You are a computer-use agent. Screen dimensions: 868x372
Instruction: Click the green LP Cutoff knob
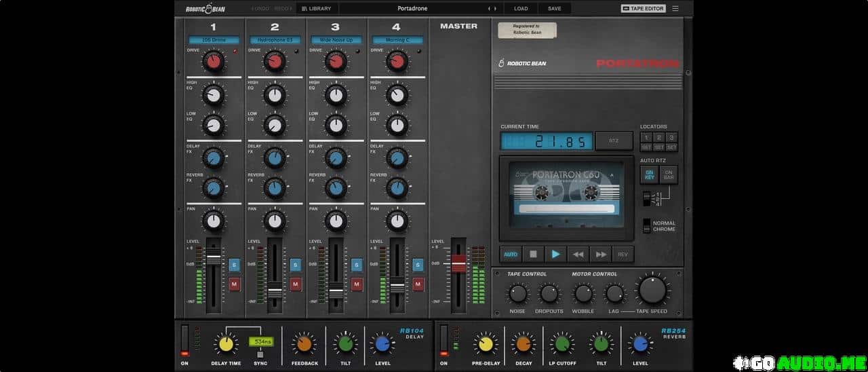562,344
